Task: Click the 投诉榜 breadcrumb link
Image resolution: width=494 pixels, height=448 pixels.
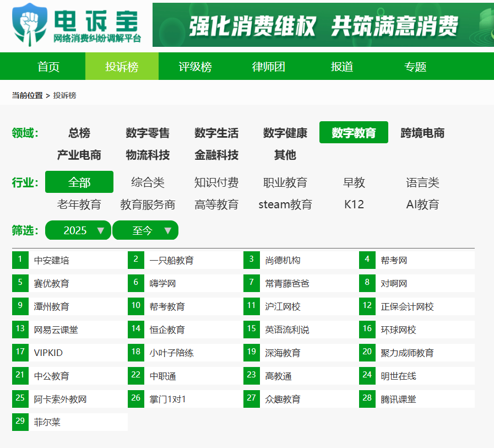Action: 64,95
